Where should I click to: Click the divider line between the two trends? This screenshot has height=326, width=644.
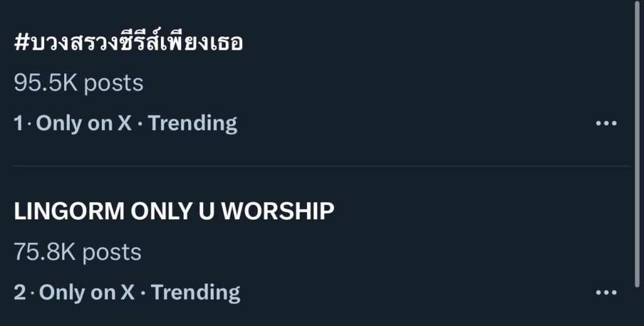click(x=321, y=166)
